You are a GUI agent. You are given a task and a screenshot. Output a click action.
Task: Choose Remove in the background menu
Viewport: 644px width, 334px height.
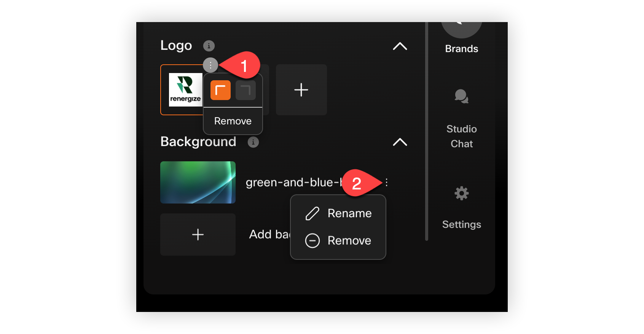[x=338, y=241]
